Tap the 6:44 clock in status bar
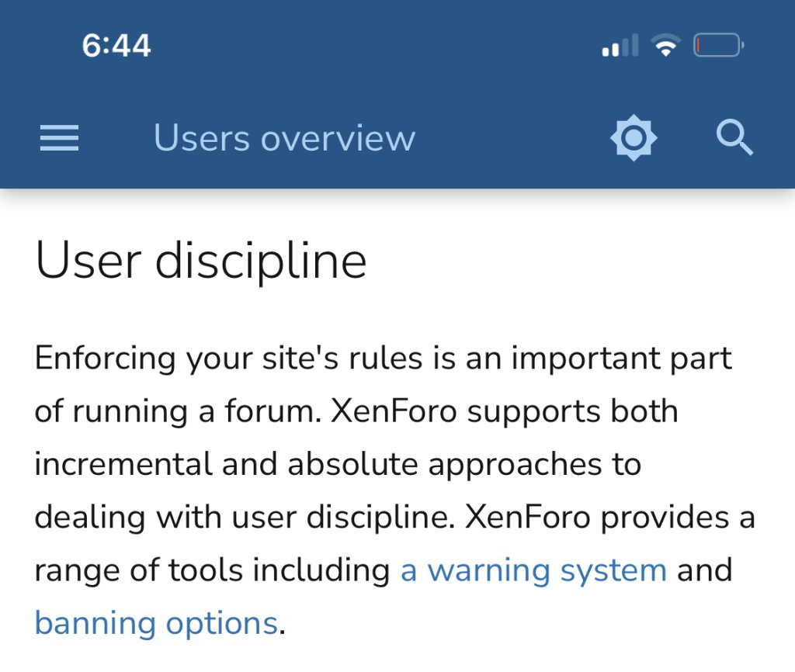795x672 pixels. 116,47
